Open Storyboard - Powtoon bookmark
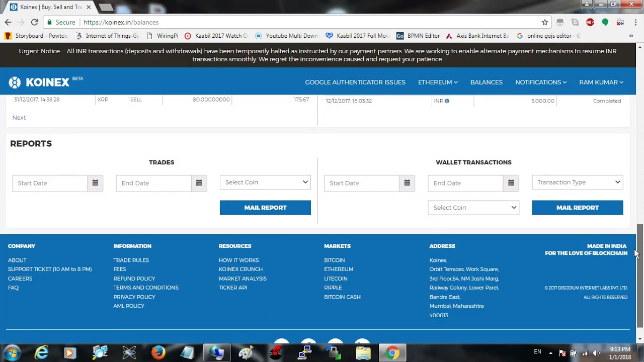Viewport: 644px width, 362px height. pos(36,36)
